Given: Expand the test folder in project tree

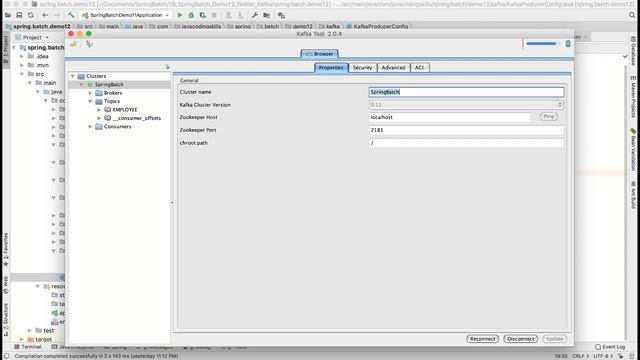Looking at the screenshot, I should [x=30, y=330].
